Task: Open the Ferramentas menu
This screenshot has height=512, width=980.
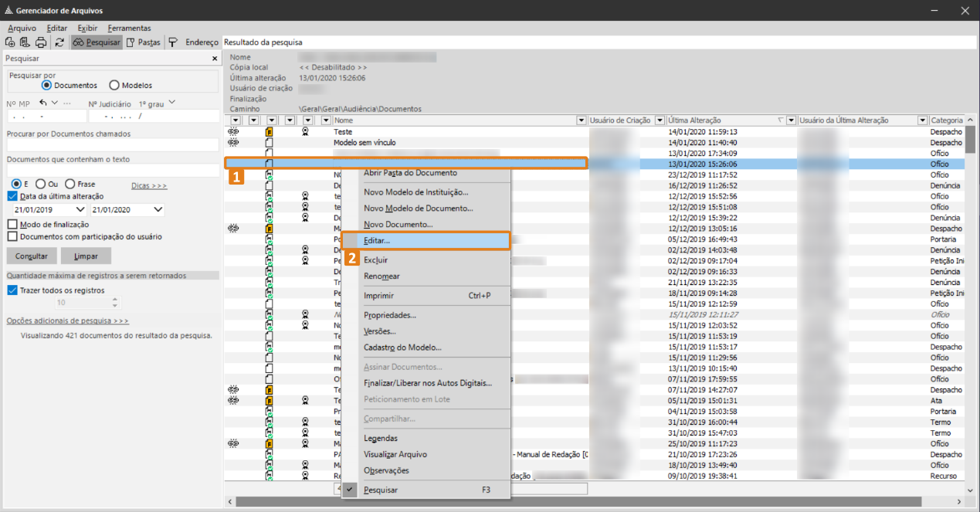Action: (x=130, y=28)
